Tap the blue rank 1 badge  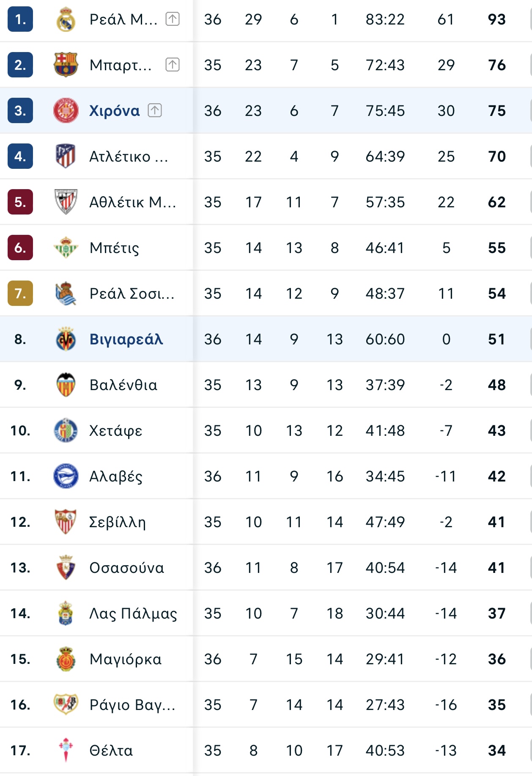click(20, 19)
